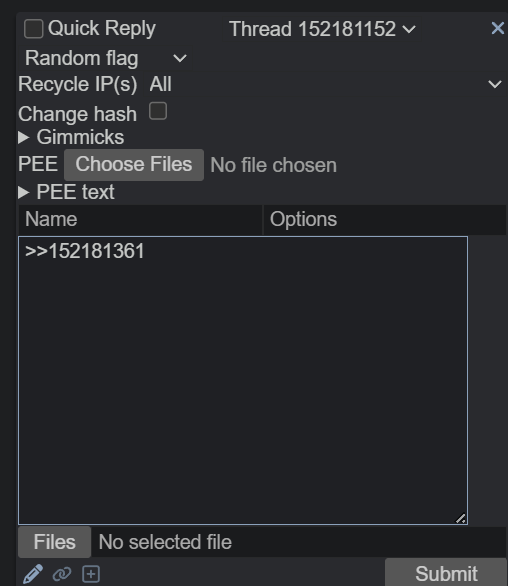Screen dimensions: 508x586
Task: Submit the reply
Action: tap(446, 573)
